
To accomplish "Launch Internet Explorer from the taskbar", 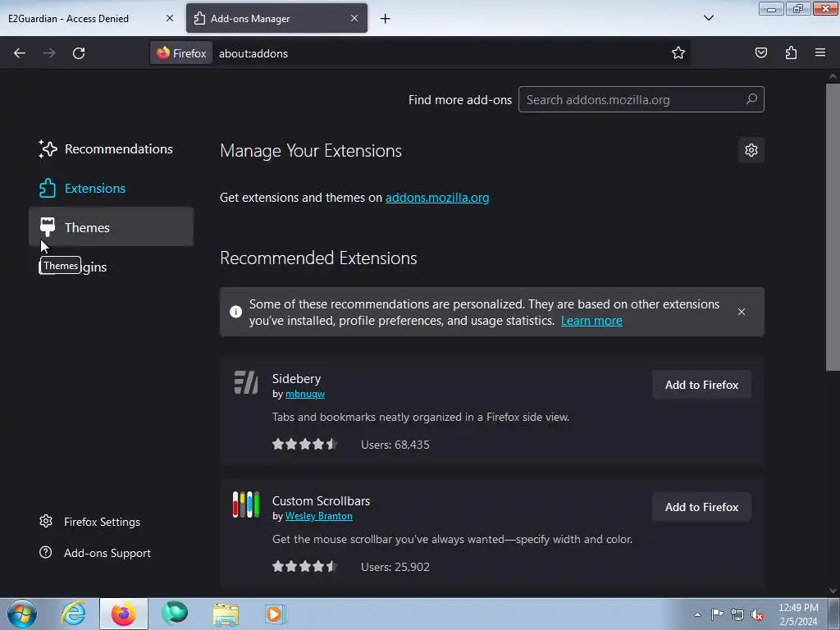I will click(73, 614).
